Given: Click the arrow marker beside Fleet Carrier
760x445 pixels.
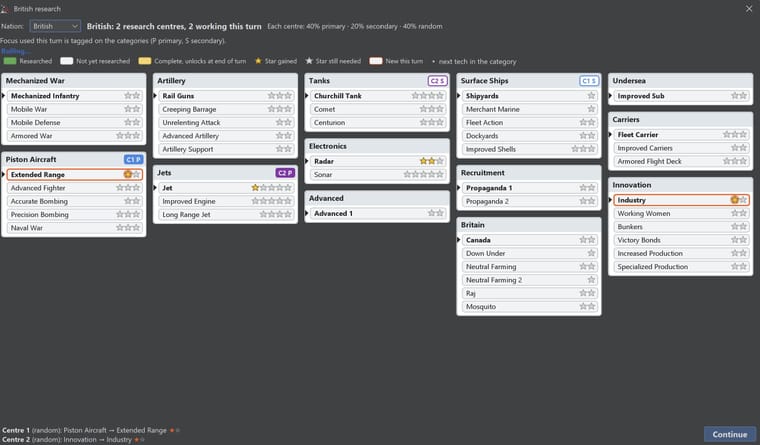Looking at the screenshot, I should tap(610, 134).
